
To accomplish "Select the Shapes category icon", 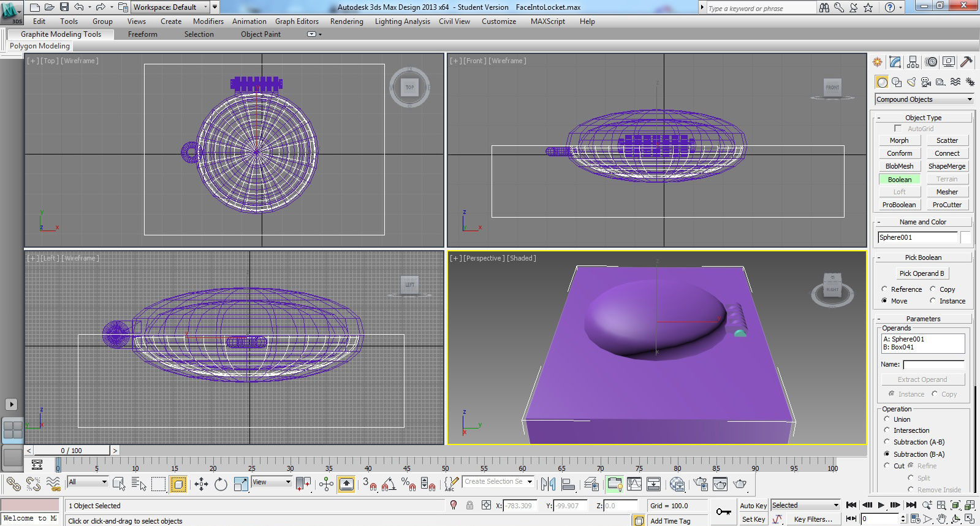I will tap(897, 82).
